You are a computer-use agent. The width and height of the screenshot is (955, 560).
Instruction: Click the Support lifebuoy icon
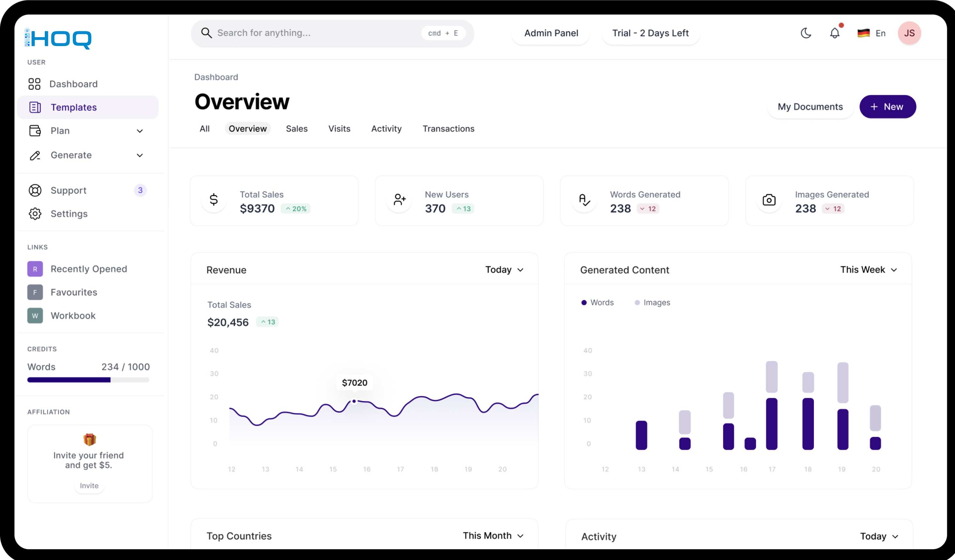[35, 190]
